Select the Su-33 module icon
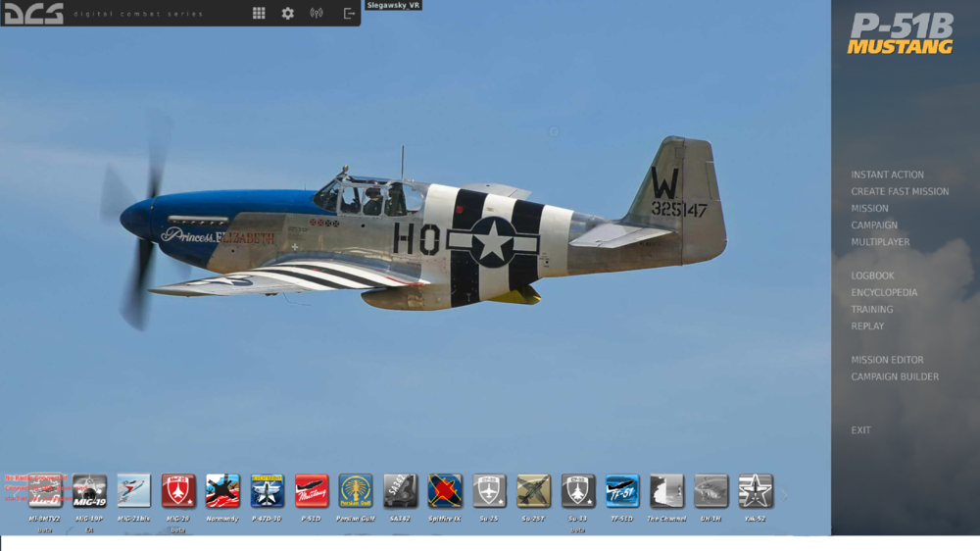The height and width of the screenshot is (551, 980). click(577, 490)
